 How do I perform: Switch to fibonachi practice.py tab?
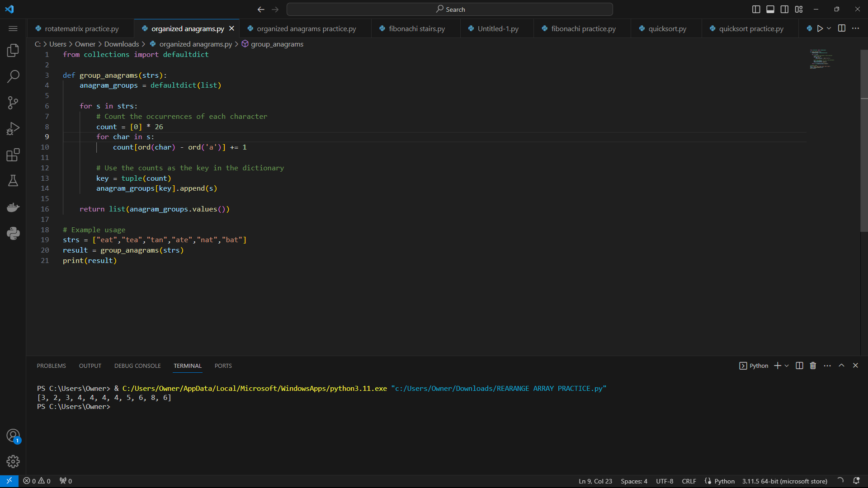(583, 28)
